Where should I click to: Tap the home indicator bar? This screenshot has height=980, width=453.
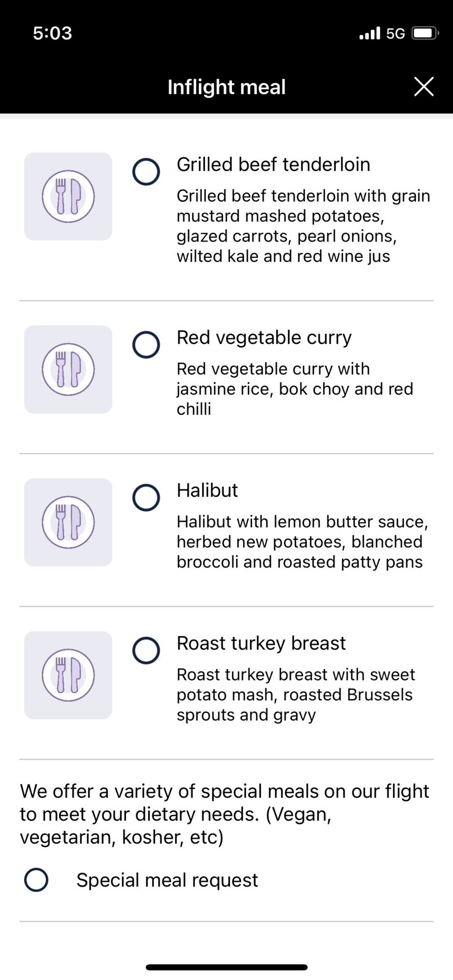click(x=226, y=967)
